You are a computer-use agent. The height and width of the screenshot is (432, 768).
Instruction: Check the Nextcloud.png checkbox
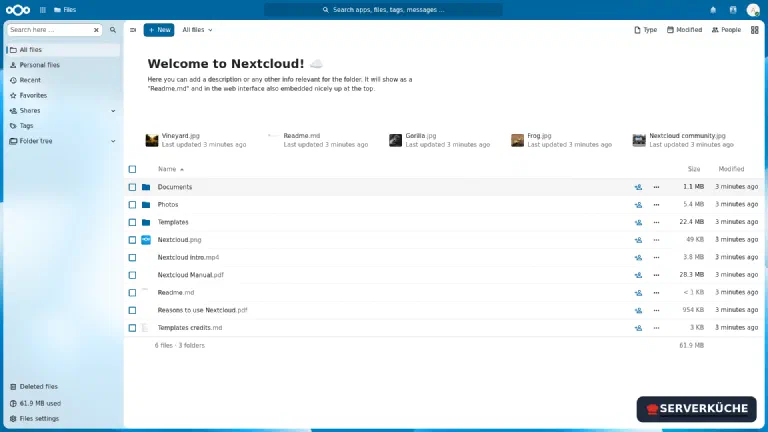pyautogui.click(x=132, y=240)
